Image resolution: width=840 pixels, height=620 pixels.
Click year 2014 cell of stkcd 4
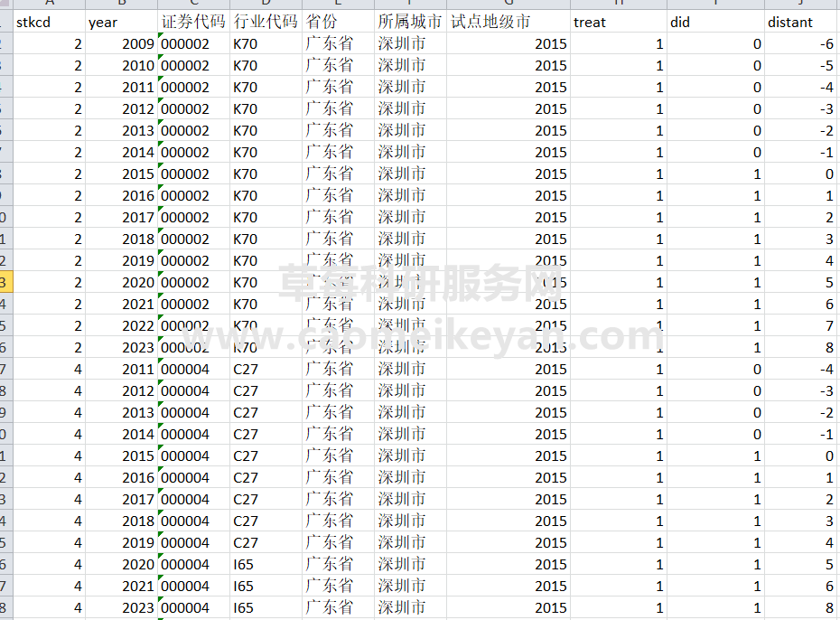point(121,434)
